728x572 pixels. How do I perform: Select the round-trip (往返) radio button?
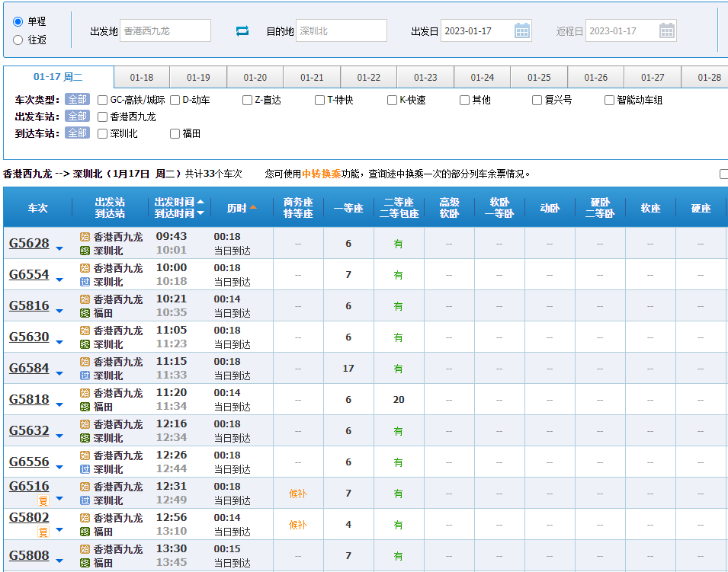click(18, 40)
